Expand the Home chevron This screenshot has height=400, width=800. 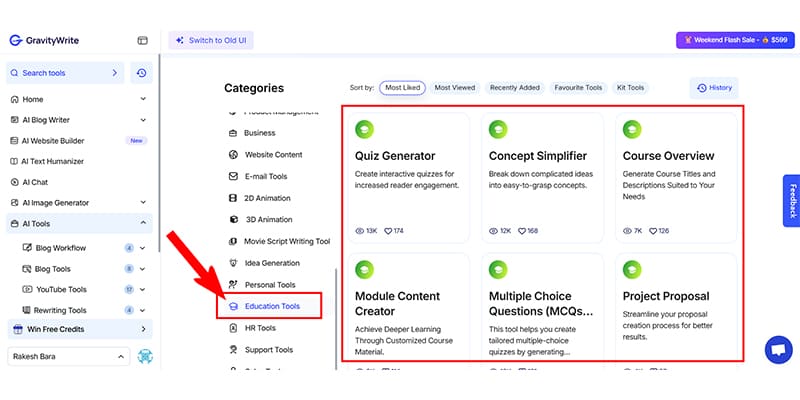click(143, 99)
